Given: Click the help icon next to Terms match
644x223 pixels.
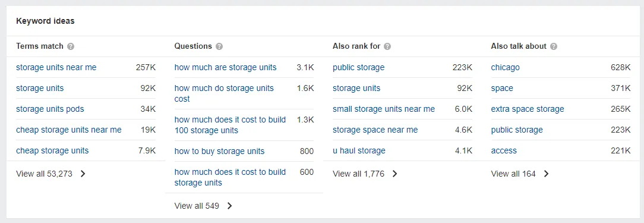Looking at the screenshot, I should [71, 46].
